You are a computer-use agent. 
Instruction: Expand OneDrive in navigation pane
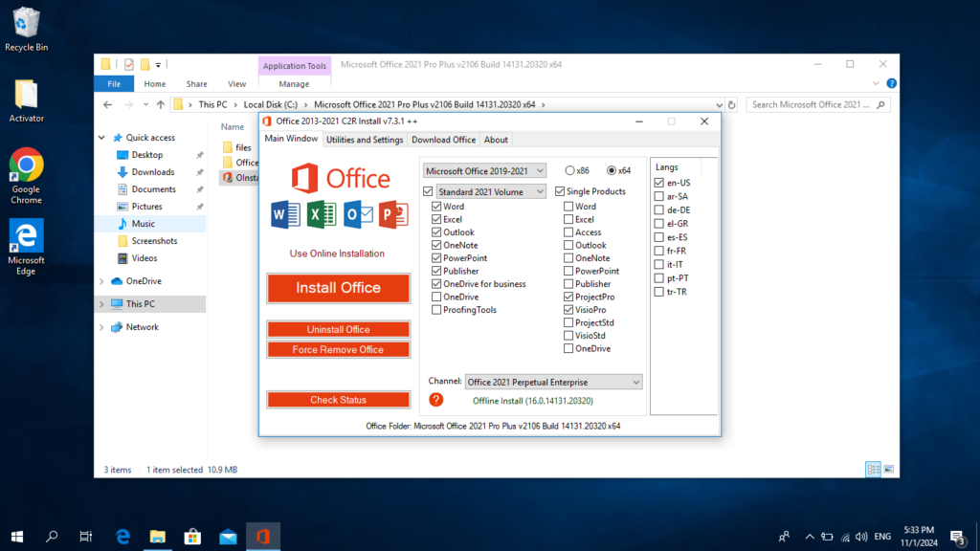101,281
